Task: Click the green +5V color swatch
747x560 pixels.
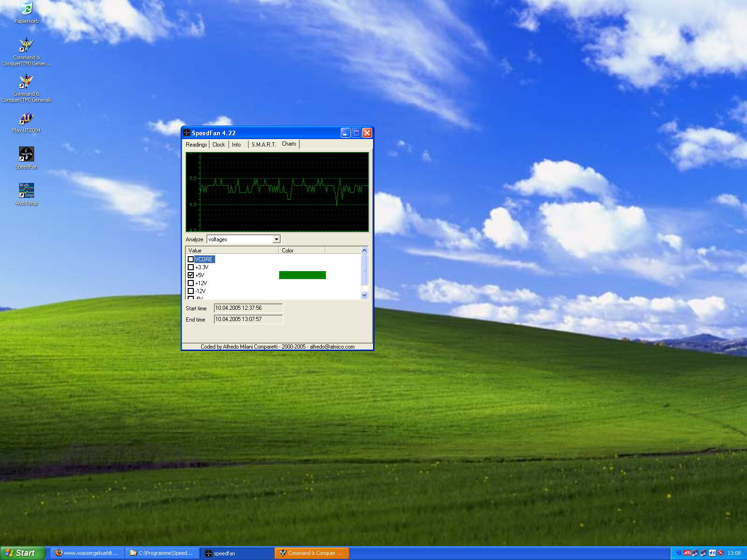Action: tap(303, 275)
